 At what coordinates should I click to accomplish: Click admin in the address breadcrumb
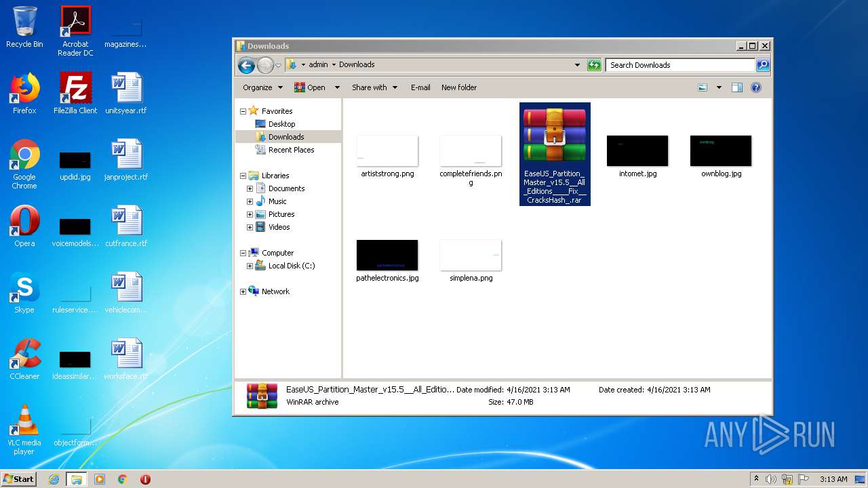pos(318,65)
